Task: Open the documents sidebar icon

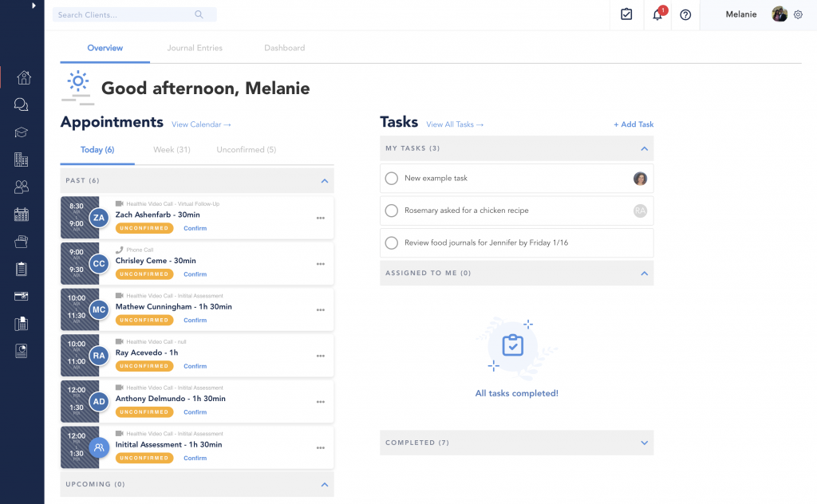Action: point(22,324)
